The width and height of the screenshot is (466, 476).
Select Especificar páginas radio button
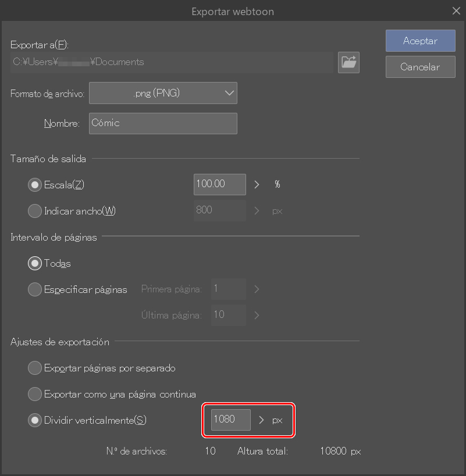pos(35,289)
